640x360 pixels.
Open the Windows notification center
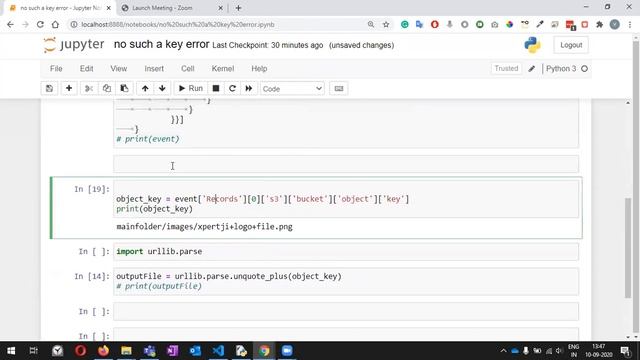tap(625, 351)
